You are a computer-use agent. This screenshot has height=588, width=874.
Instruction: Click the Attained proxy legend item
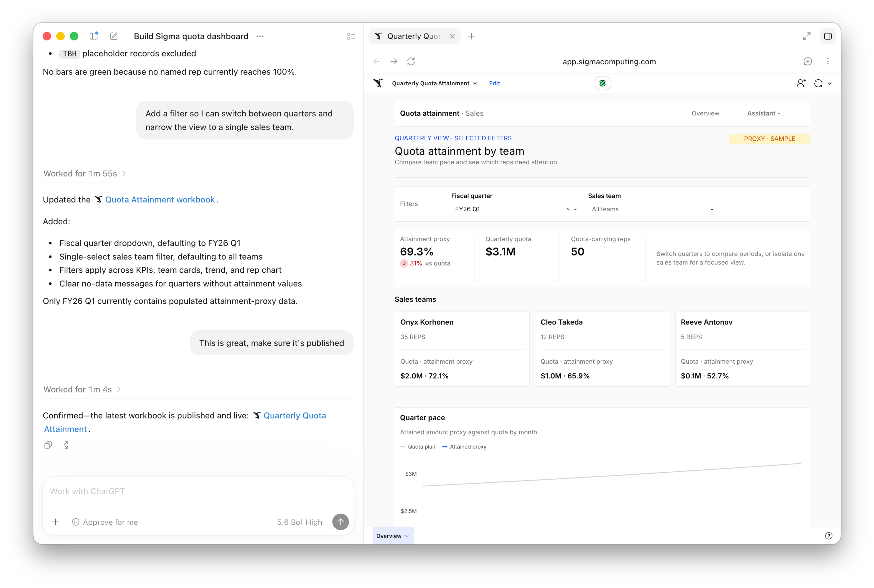(464, 447)
